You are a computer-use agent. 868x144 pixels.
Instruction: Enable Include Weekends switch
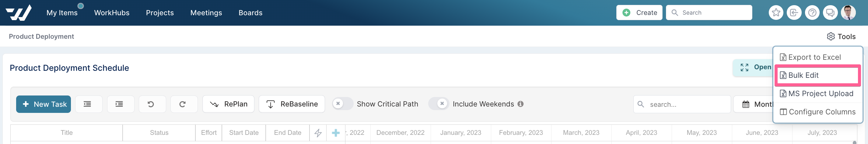tap(438, 104)
